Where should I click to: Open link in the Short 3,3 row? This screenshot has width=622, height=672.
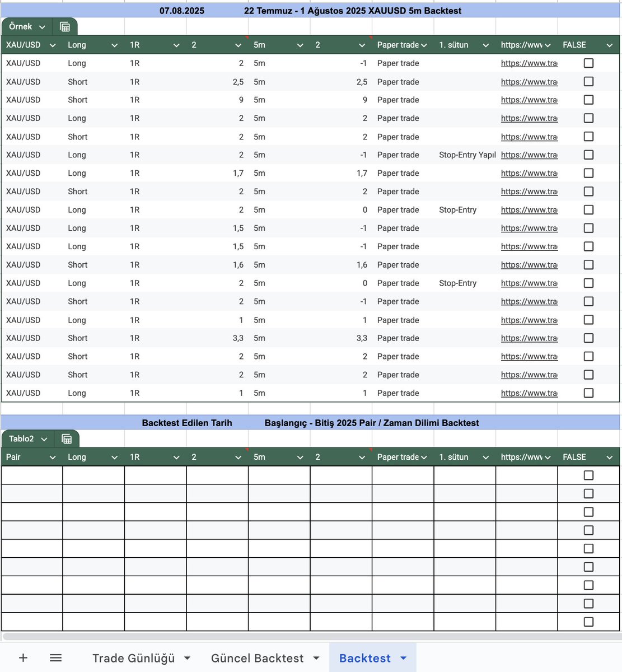(529, 338)
